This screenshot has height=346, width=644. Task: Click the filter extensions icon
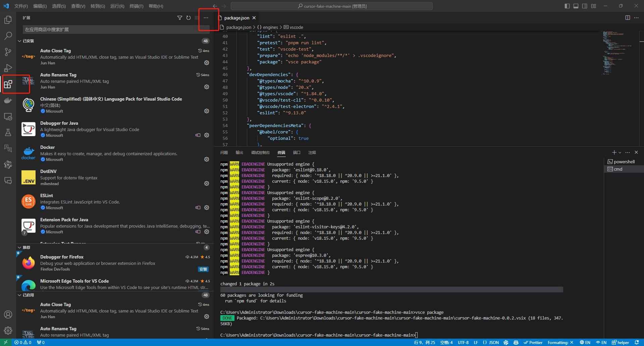[x=180, y=18]
